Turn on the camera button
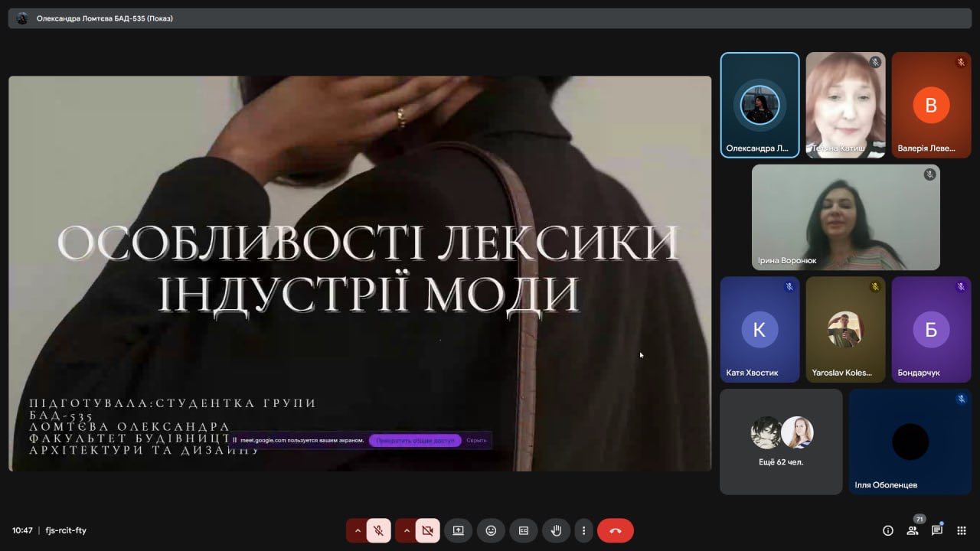The image size is (980, 551). click(x=427, y=530)
